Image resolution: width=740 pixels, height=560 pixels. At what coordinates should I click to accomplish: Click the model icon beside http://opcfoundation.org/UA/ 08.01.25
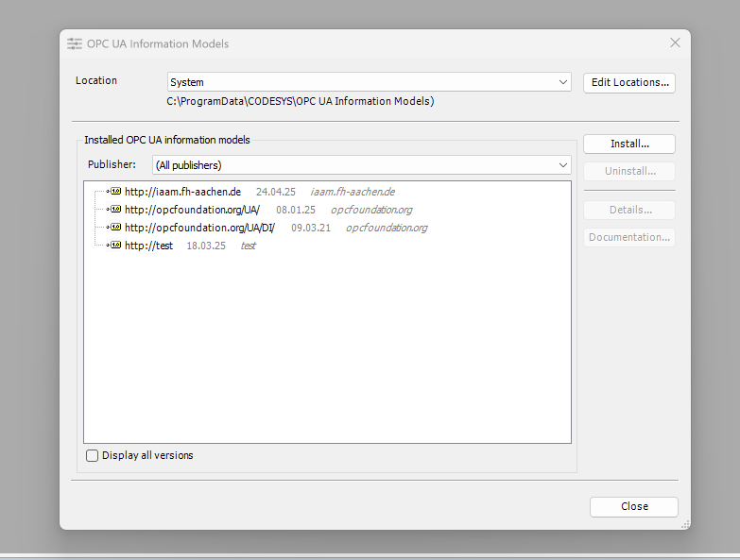point(114,210)
